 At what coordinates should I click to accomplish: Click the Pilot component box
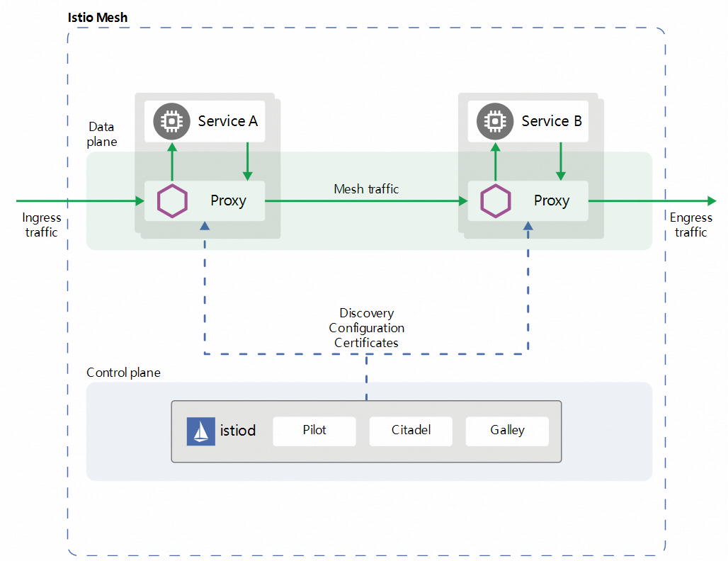pyautogui.click(x=314, y=431)
